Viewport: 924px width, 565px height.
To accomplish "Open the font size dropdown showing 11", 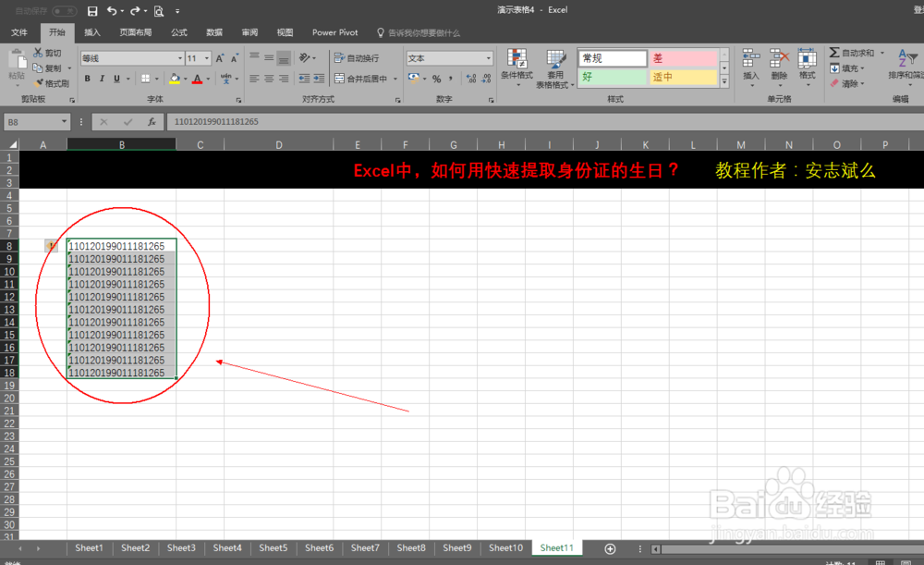I will 207,58.
